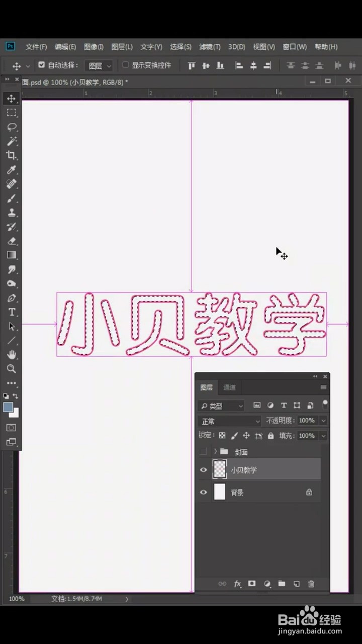Open the 编辑(E) menu
The image size is (362, 644).
pyautogui.click(x=65, y=47)
